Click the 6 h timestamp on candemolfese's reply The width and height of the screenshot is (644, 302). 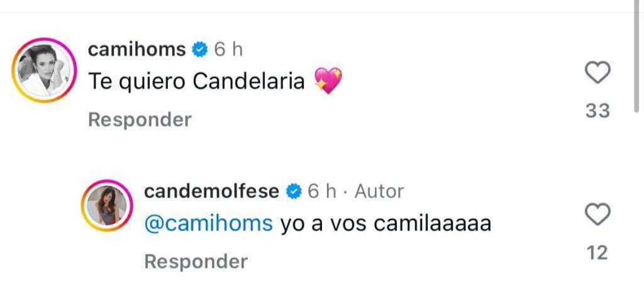[x=321, y=191]
